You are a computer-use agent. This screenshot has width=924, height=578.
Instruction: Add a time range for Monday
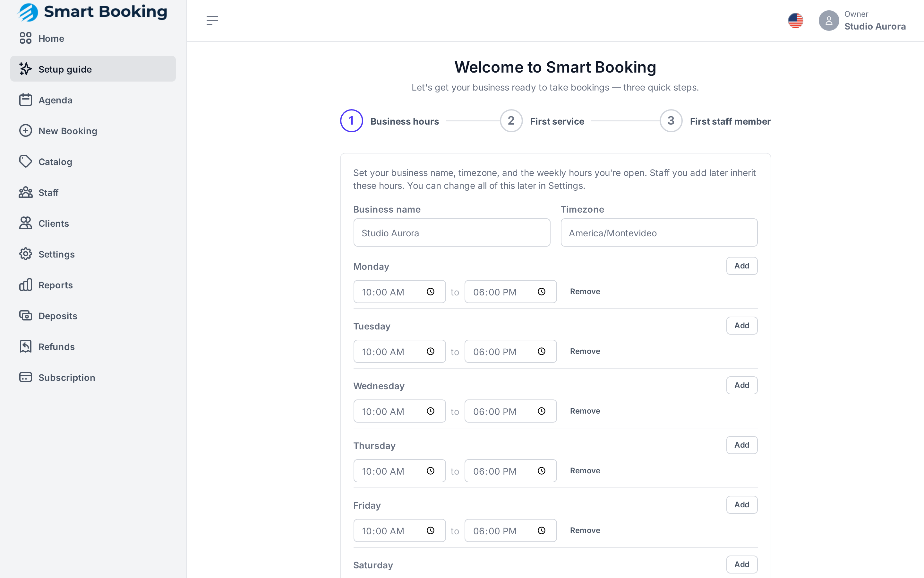click(x=741, y=266)
